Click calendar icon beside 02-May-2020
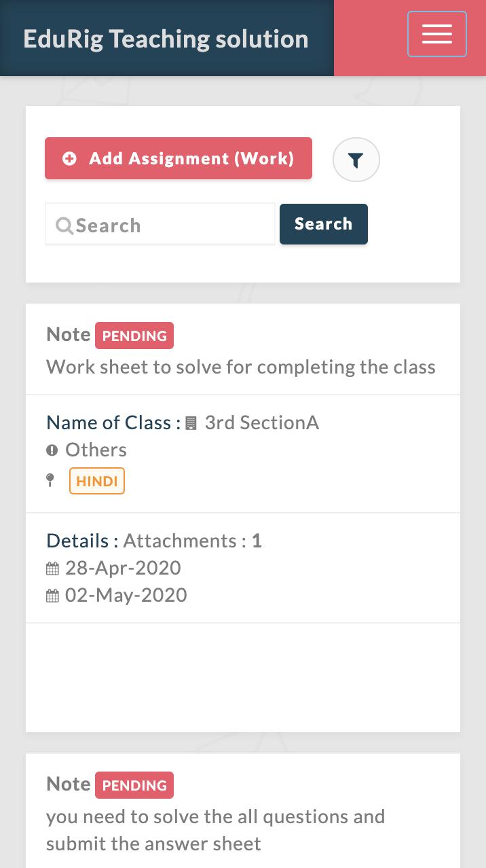Screen dimensions: 486x868 [x=52, y=596]
